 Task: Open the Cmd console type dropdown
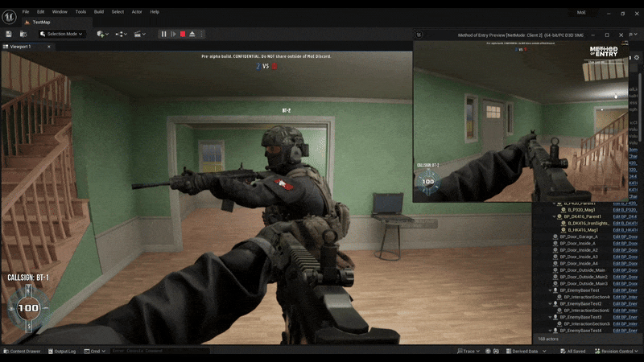tap(95, 352)
